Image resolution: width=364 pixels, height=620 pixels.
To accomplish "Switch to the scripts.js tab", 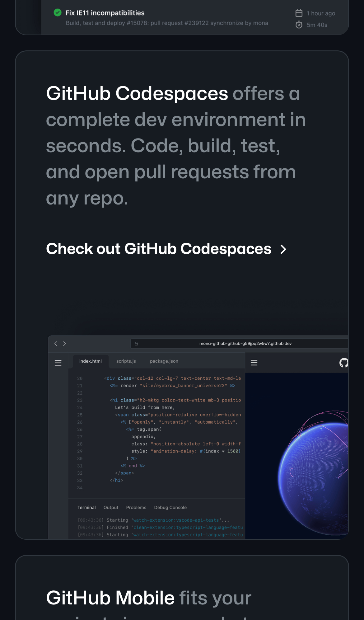I will [126, 361].
